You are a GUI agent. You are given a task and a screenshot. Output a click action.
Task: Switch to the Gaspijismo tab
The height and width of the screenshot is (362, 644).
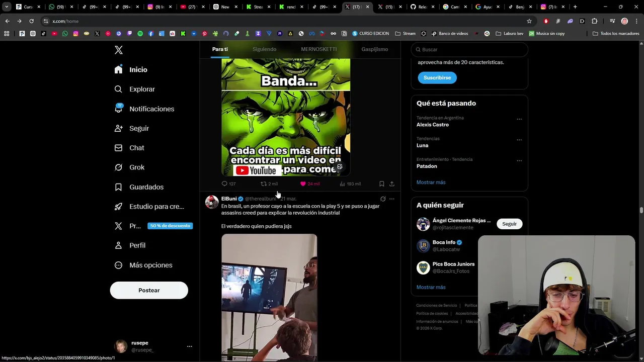click(374, 49)
